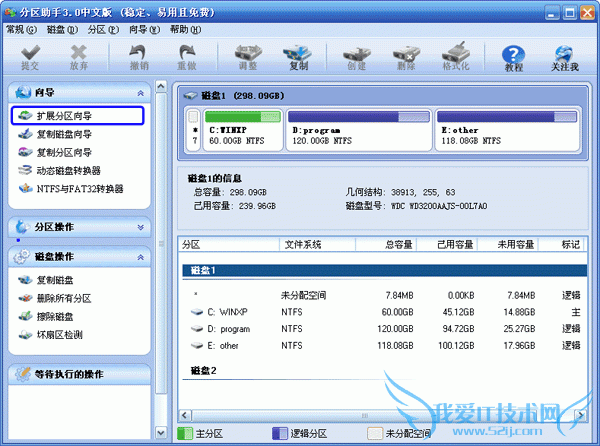
Task: Click the 格式化 (format) toolbar icon
Action: 455,57
